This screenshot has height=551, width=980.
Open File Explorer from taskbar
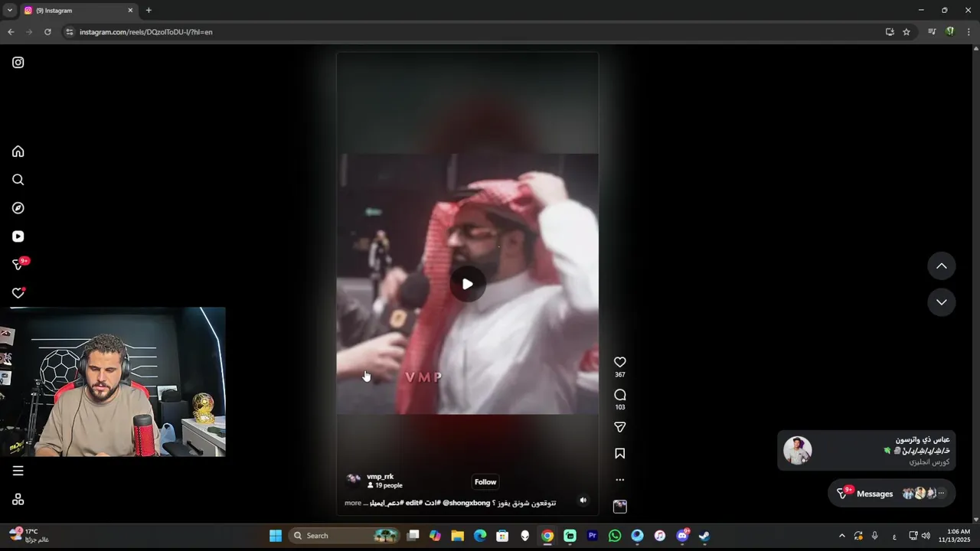pos(458,536)
